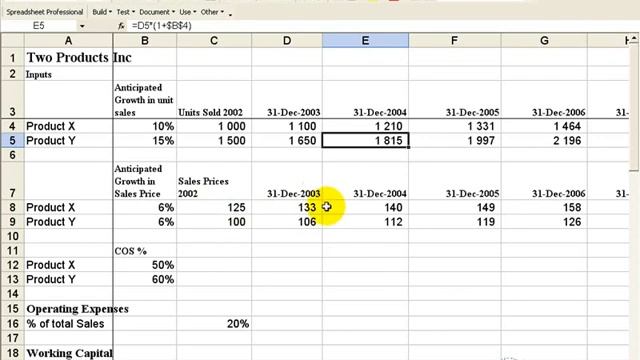
Task: Select cell with value 158
Action: pyautogui.click(x=544, y=207)
